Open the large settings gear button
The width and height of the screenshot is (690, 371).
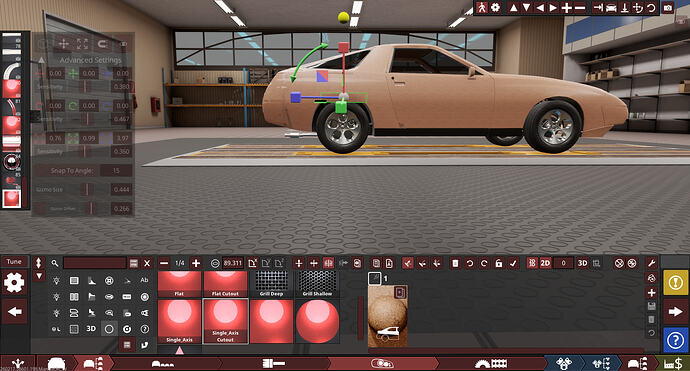click(14, 283)
